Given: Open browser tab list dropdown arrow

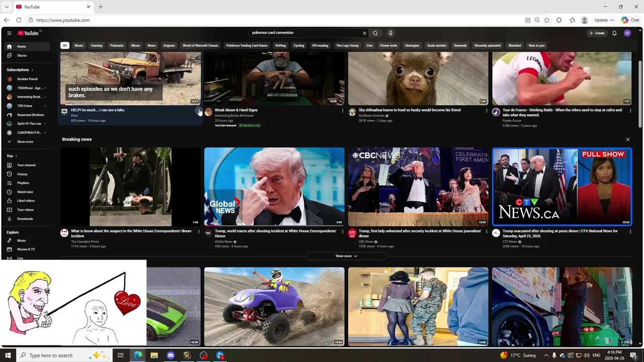Looking at the screenshot, I should (x=7, y=7).
